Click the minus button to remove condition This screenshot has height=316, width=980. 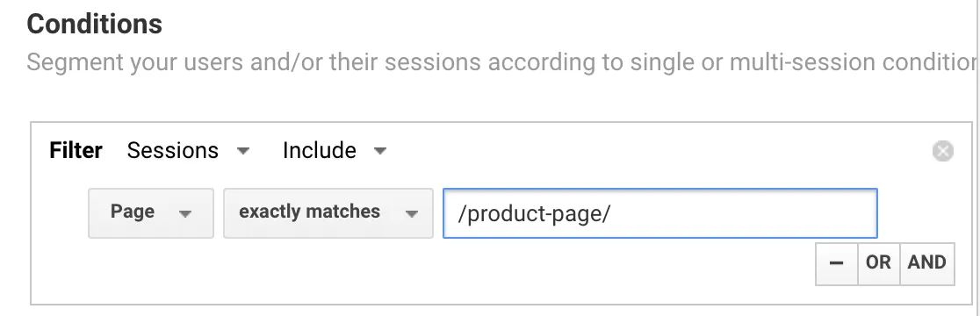(x=836, y=263)
